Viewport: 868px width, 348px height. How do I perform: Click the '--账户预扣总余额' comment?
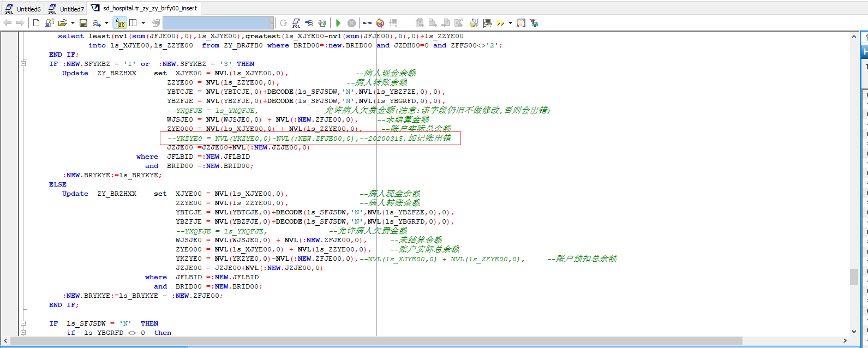pos(582,259)
